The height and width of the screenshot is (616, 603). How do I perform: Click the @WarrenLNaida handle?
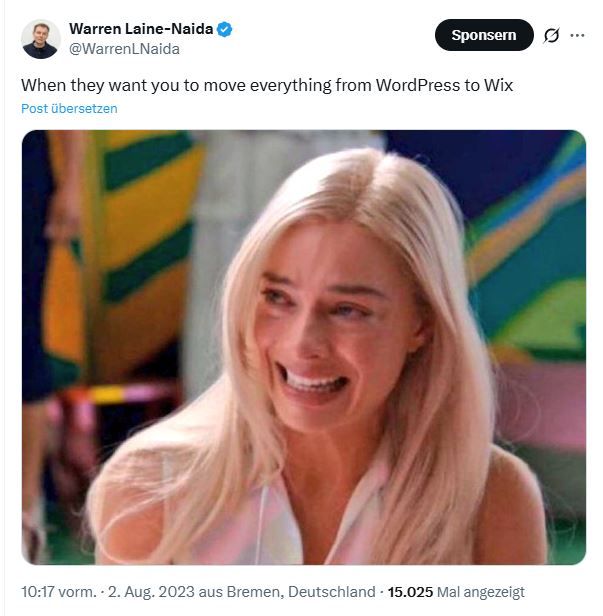[x=124, y=48]
